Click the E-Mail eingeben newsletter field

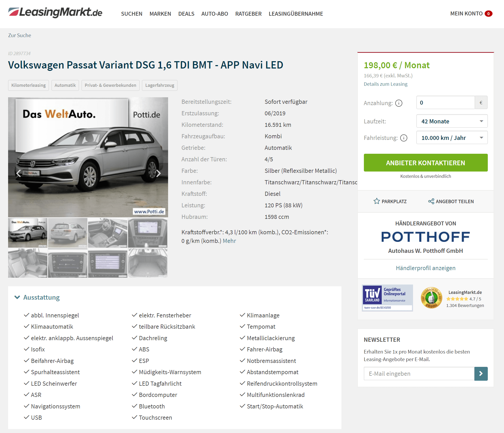point(419,374)
